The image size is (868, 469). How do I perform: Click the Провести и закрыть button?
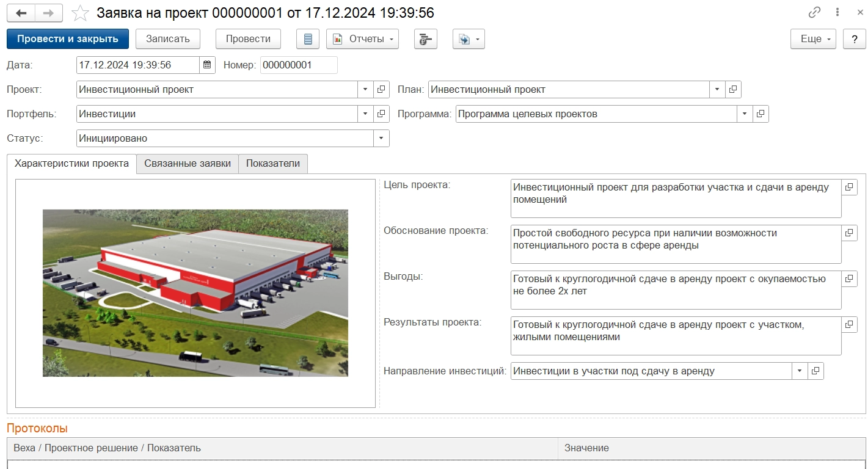67,39
